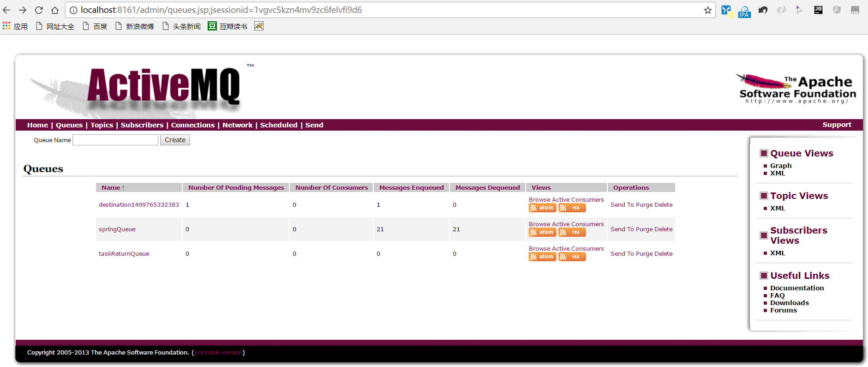Delete the taskReturnQueue queue

[663, 253]
